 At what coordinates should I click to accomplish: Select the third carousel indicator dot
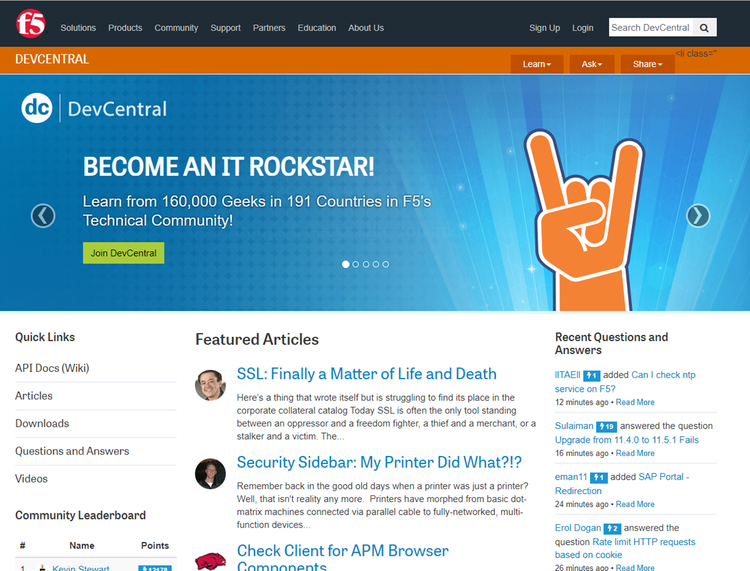(x=366, y=264)
